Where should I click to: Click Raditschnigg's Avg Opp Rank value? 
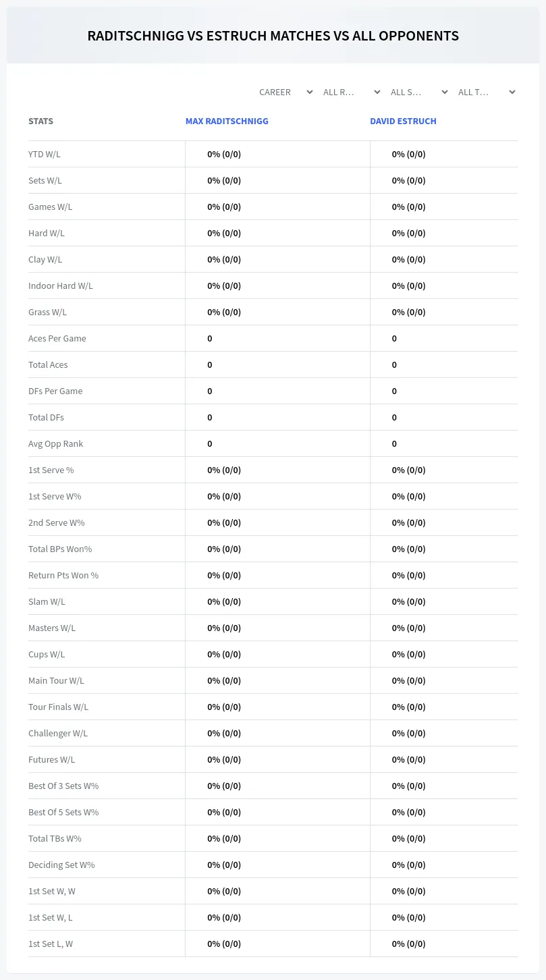[x=210, y=443]
